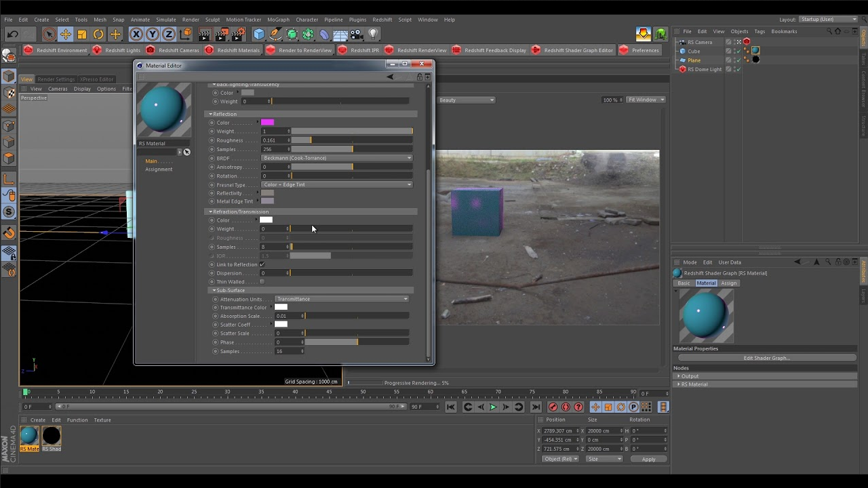Open the Layout Startup dropdown
Image resolution: width=868 pixels, height=488 pixels.
tap(828, 20)
